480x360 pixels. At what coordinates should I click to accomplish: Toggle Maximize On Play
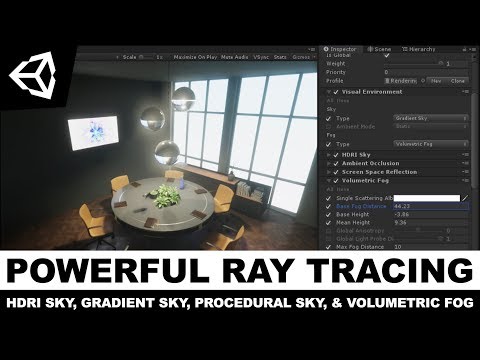[195, 57]
